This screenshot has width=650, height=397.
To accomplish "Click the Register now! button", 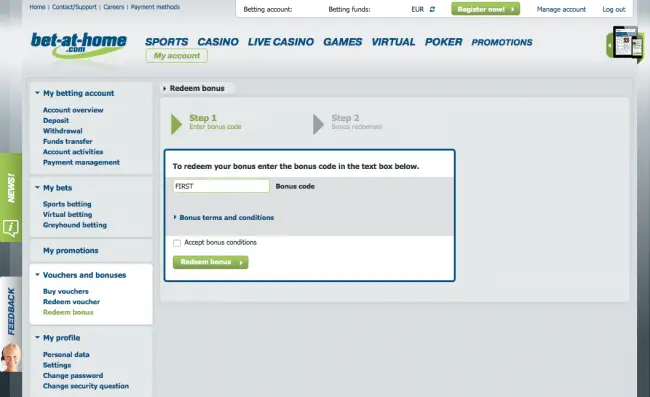I will click(x=485, y=9).
